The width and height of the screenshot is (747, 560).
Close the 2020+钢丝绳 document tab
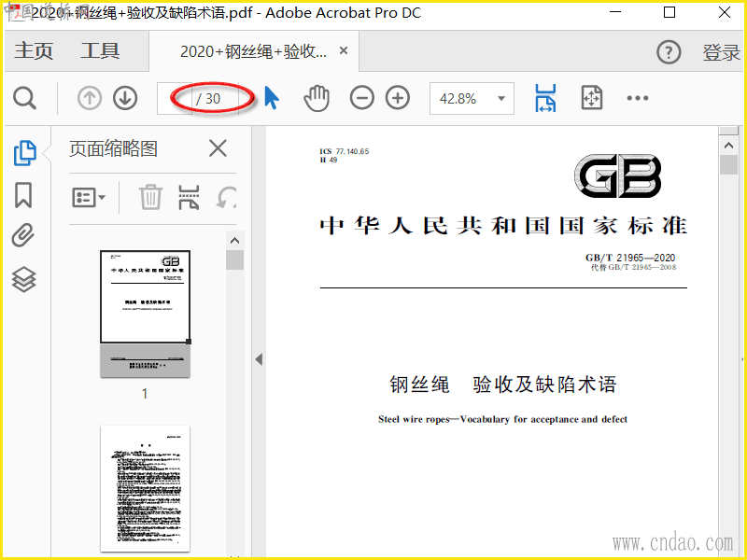(344, 50)
